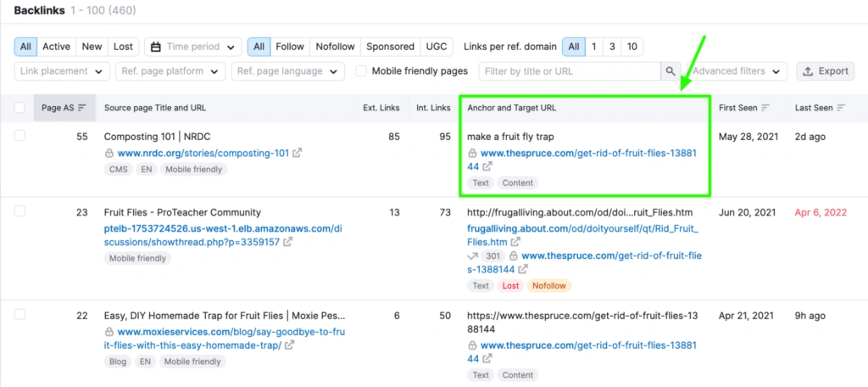Open nrdc.org link external icon
Screen dimensions: 868x387
point(297,154)
